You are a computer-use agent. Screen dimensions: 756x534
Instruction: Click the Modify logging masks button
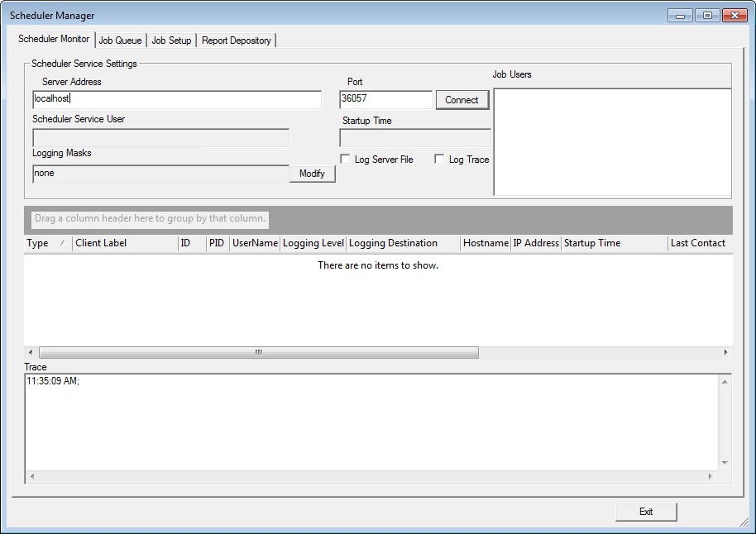pos(312,174)
